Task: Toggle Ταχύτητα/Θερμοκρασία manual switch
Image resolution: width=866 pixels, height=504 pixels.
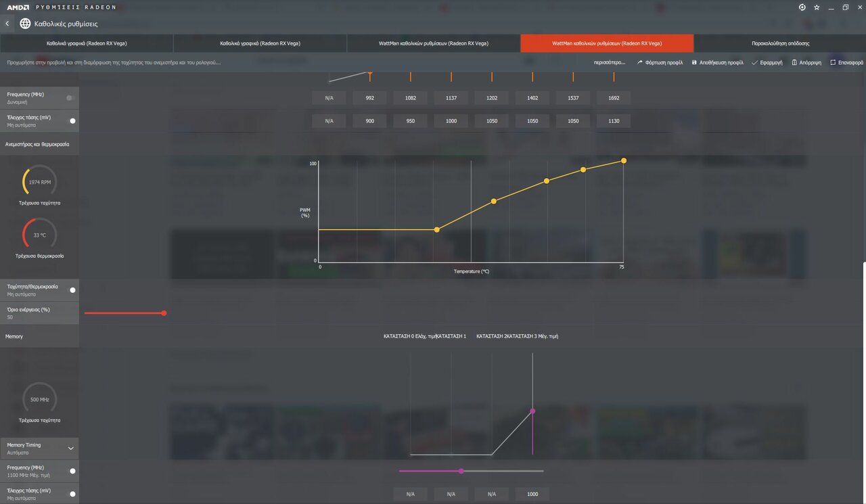Action: (x=72, y=290)
